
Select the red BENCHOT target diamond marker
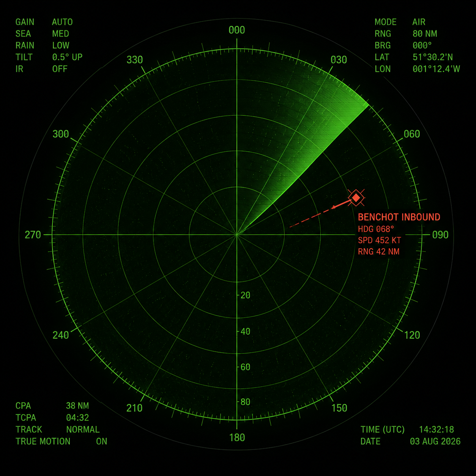point(356,198)
